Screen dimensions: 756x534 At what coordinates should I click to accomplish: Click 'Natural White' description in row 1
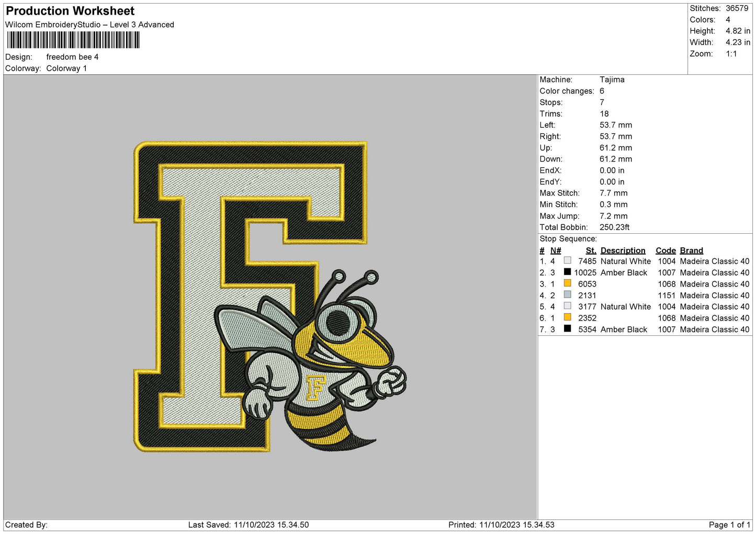coord(626,262)
